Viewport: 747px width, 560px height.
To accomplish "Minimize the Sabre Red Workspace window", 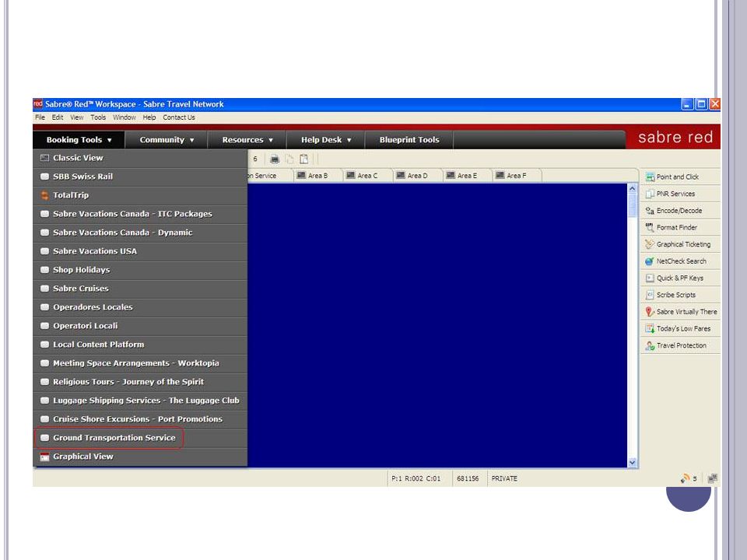I will click(x=687, y=104).
